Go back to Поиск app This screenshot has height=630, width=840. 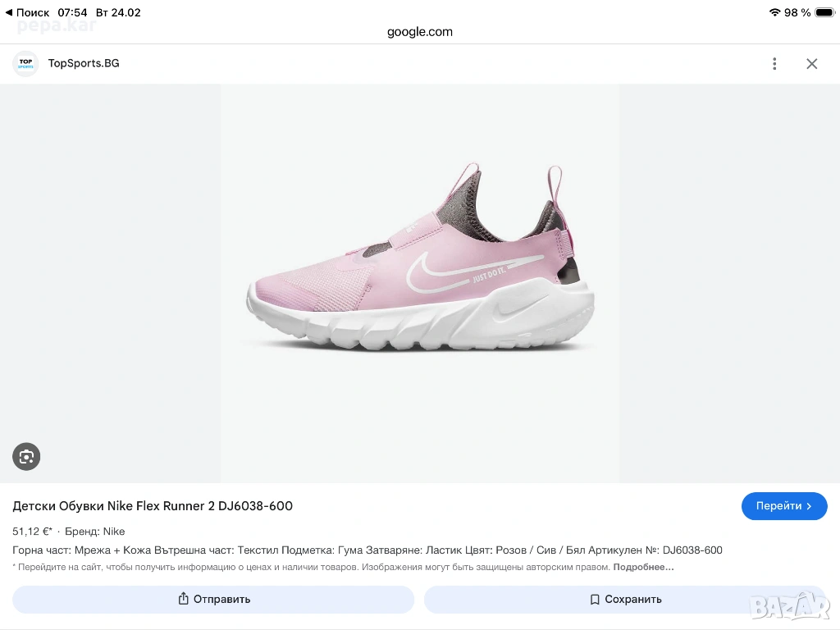click(27, 12)
